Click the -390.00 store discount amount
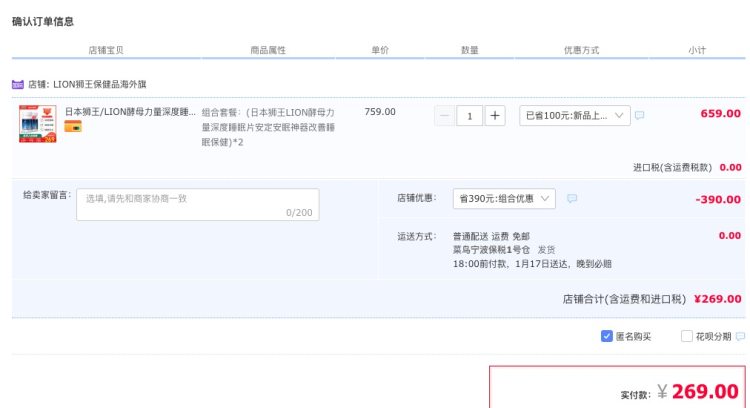This screenshot has width=750, height=408. (718, 199)
